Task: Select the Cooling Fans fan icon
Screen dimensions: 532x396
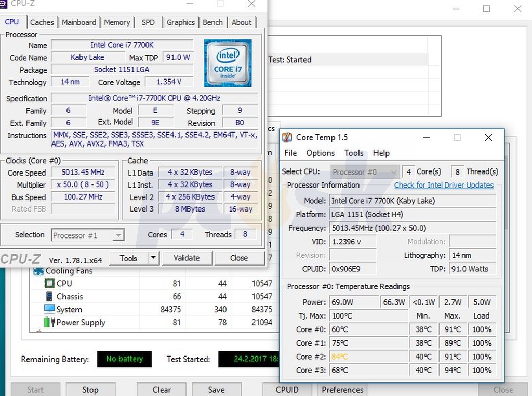Action: [x=38, y=271]
